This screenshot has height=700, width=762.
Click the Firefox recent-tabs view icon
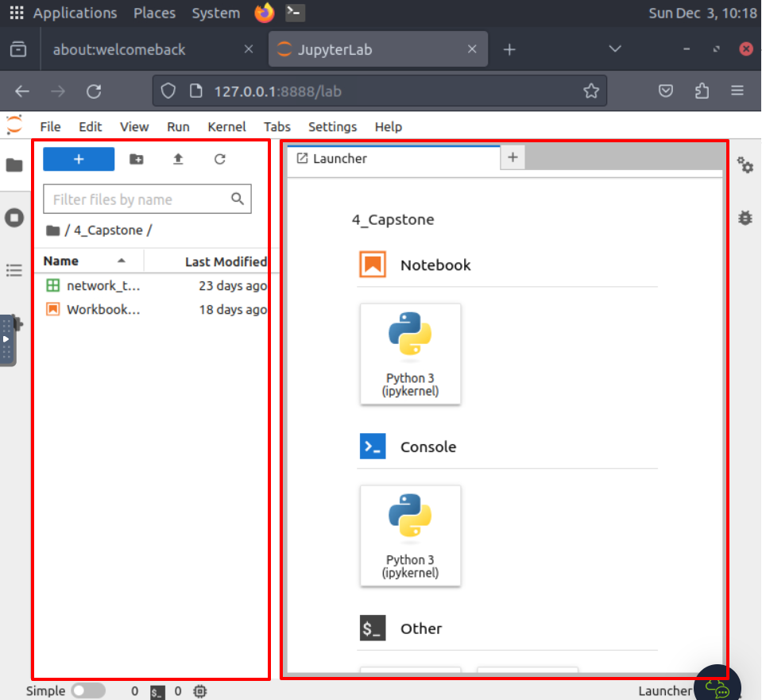[18, 49]
